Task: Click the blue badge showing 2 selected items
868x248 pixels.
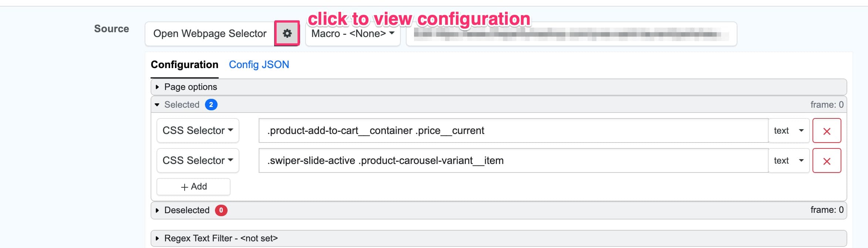Action: pyautogui.click(x=212, y=104)
